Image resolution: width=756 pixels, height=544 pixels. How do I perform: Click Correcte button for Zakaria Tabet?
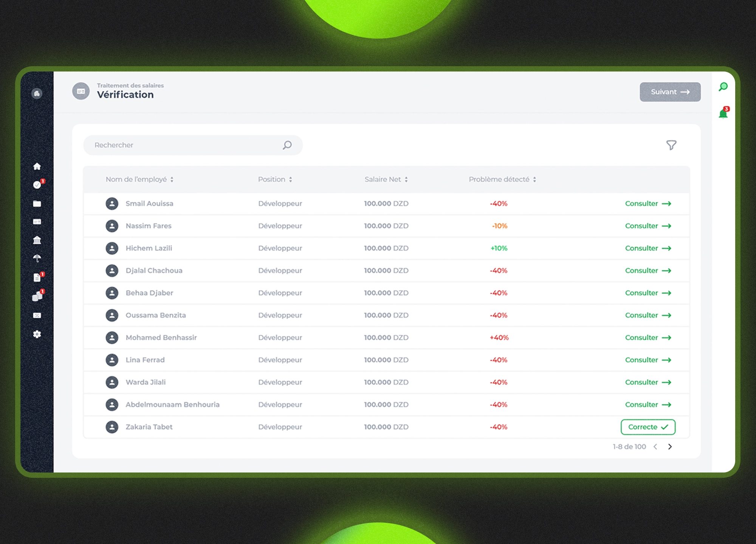pos(648,427)
